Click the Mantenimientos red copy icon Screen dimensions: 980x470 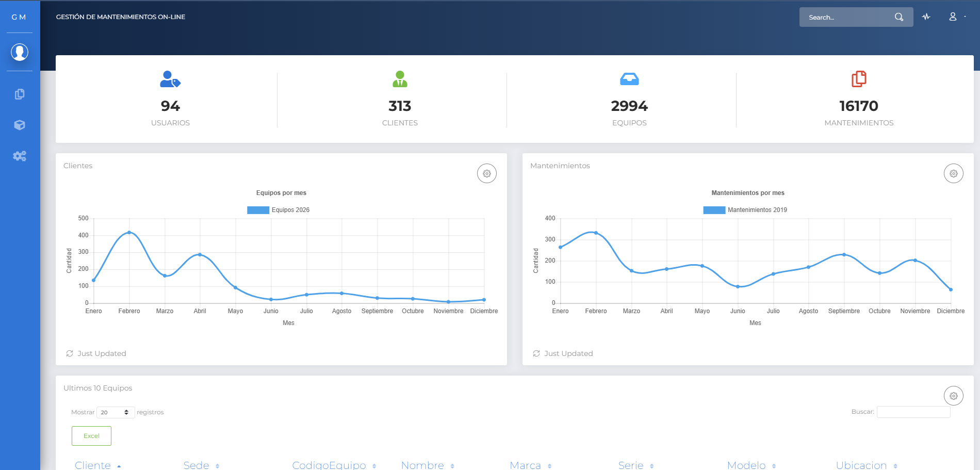(859, 79)
